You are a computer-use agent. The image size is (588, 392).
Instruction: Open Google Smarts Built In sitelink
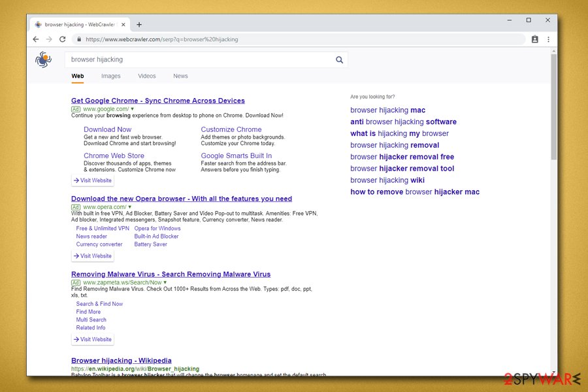237,155
